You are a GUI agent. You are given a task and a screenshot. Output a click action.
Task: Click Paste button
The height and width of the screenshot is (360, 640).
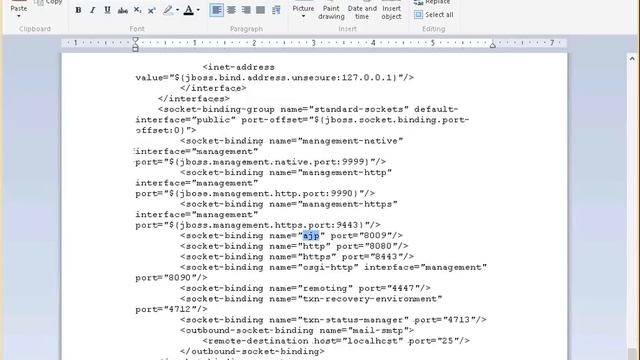[19, 7]
